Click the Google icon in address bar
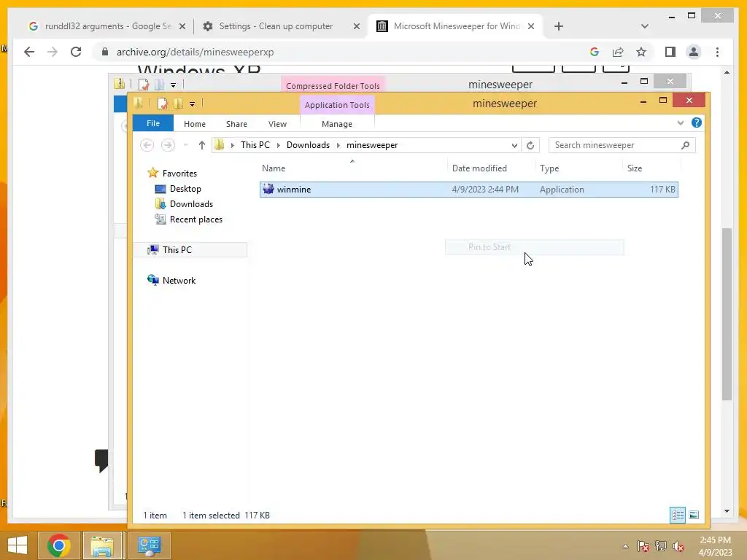This screenshot has width=747, height=560. [x=594, y=52]
